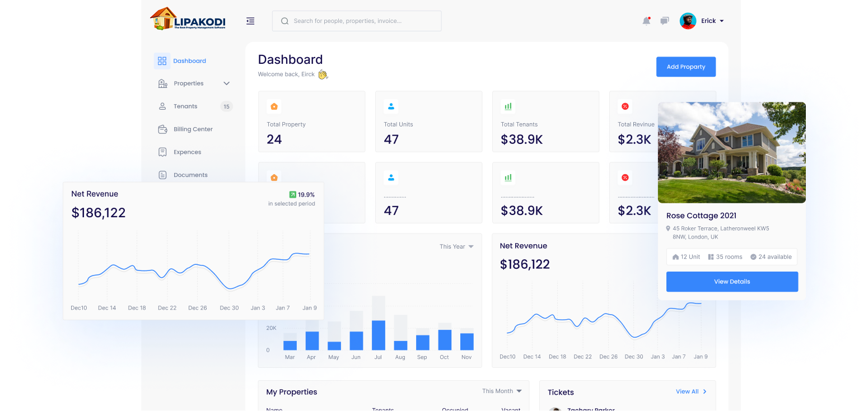Click the blue Total Units person icon

[391, 106]
